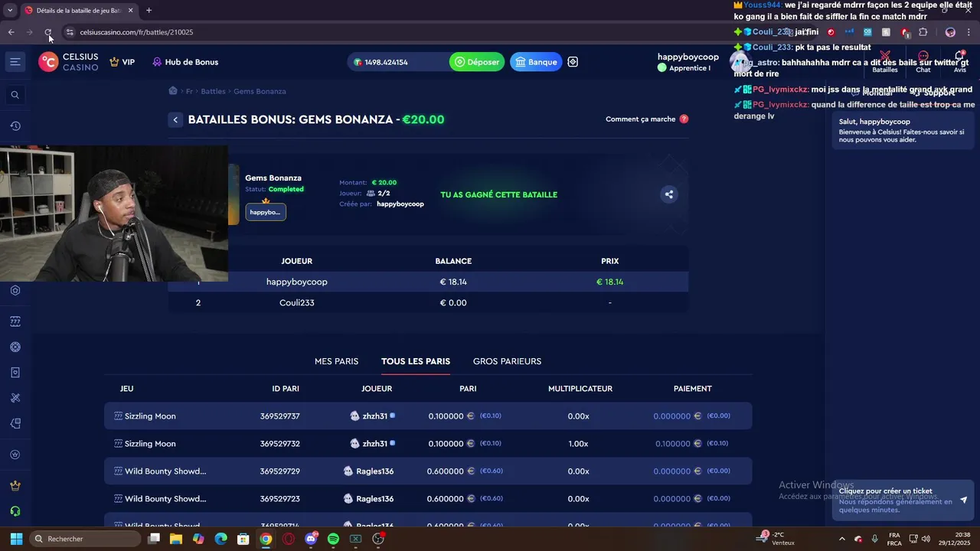Show hidden system tray icons

842,539
